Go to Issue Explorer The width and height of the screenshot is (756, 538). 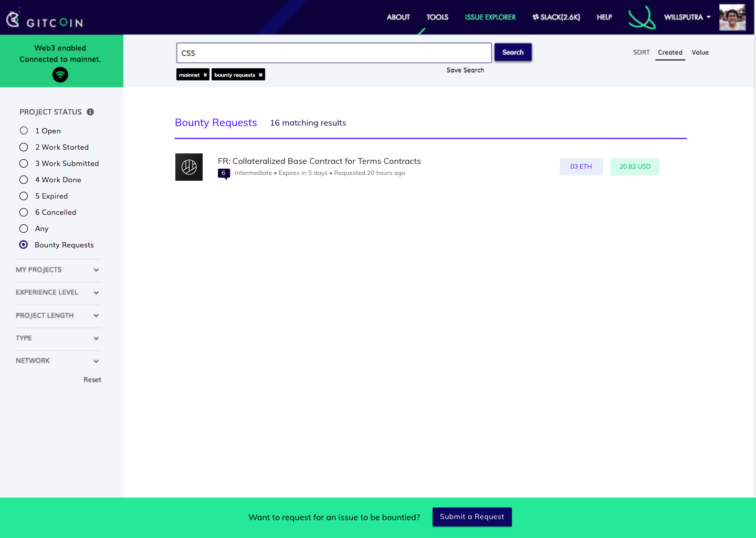tap(490, 17)
